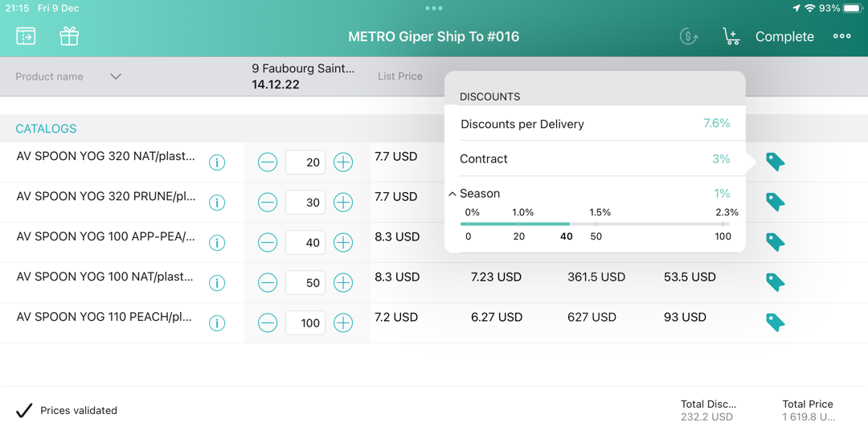868x439 pixels.
Task: Show info for AV SPOON YOG 110 PEACH
Action: pyautogui.click(x=217, y=322)
